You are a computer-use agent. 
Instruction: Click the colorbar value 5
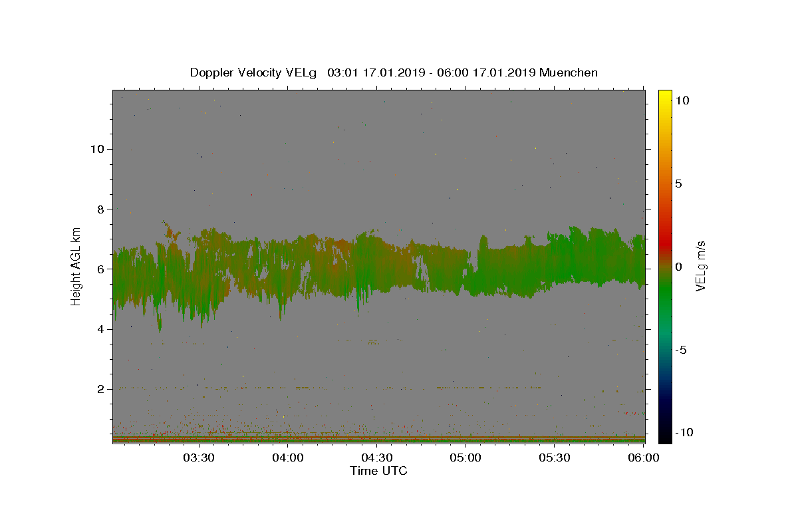point(678,184)
